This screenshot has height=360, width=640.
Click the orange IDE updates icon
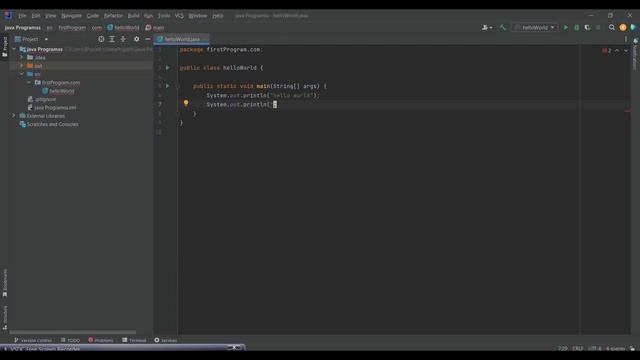[x=622, y=27]
